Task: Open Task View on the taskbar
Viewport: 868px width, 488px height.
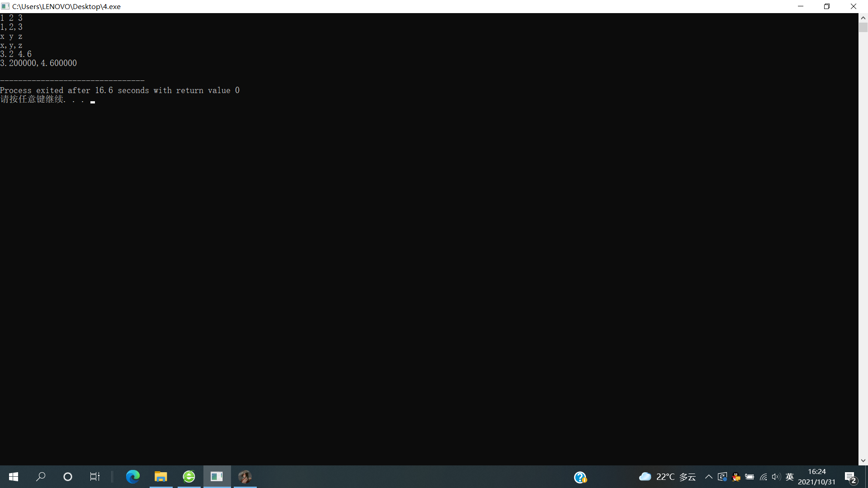Action: point(95,477)
